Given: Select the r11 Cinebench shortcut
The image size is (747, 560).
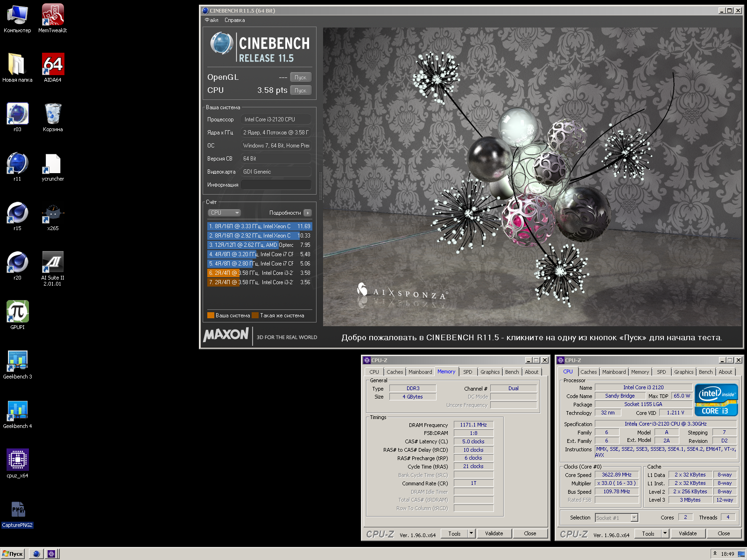Looking at the screenshot, I should (17, 167).
